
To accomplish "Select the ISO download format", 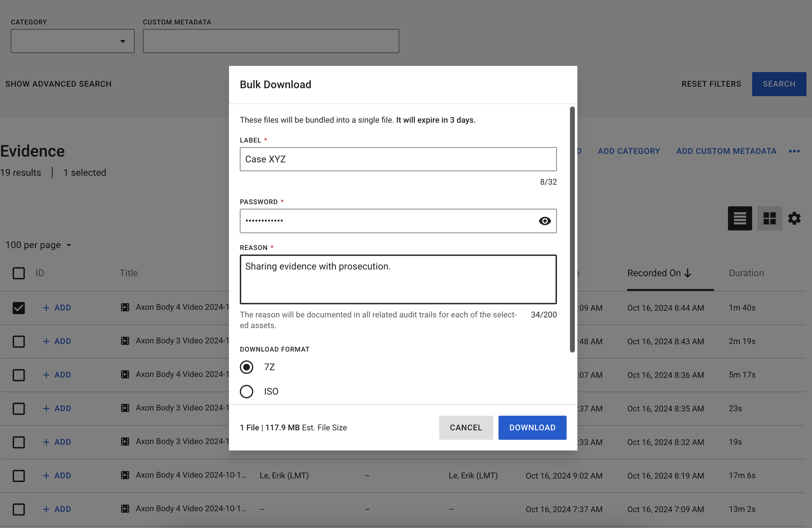I will [x=246, y=391].
